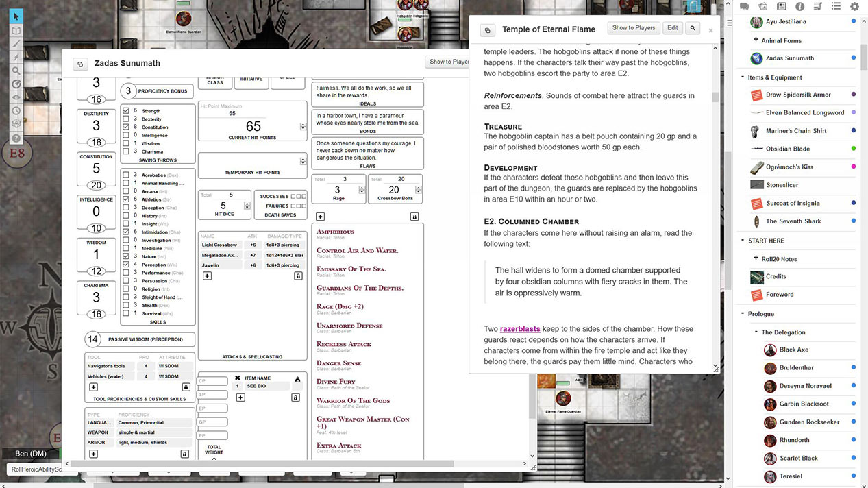The width and height of the screenshot is (868, 488).
Task: Expand the Animal Forms folder
Action: pyautogui.click(x=756, y=40)
